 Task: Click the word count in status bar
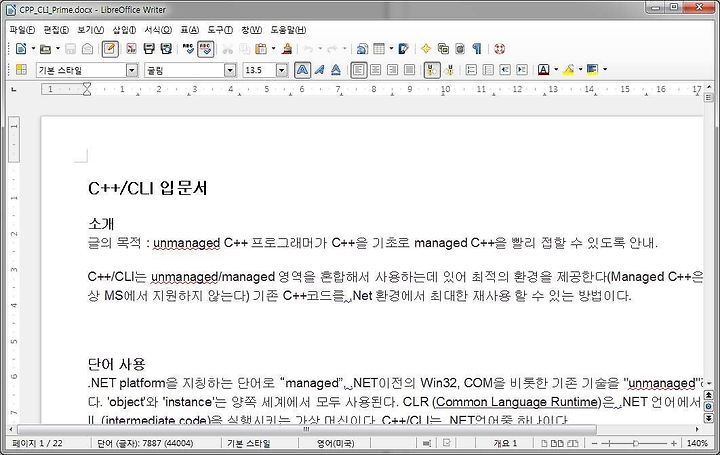pos(145,444)
